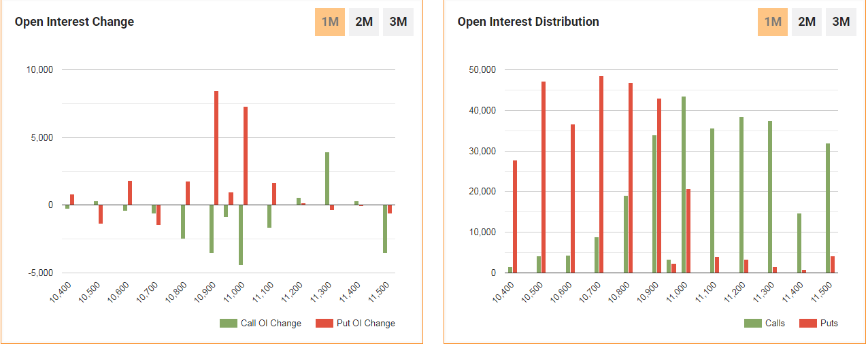The image size is (868, 346).
Task: Select 1M in Open Interest Change chart
Action: [x=330, y=22]
